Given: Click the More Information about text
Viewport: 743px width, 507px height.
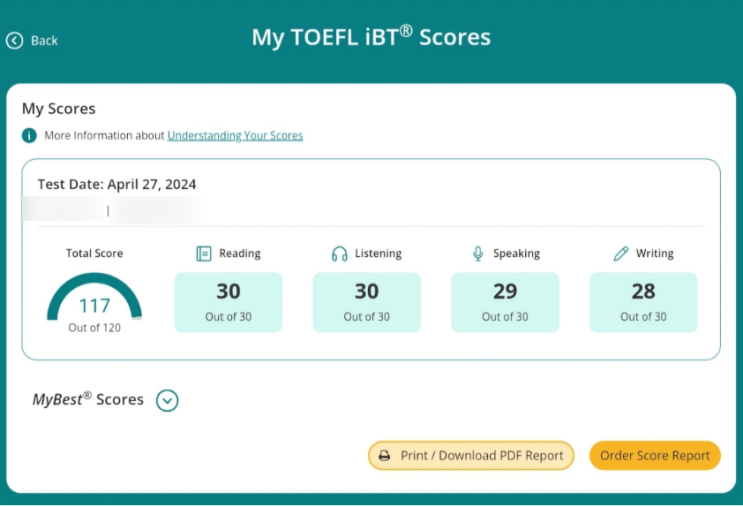Looking at the screenshot, I should (x=104, y=136).
